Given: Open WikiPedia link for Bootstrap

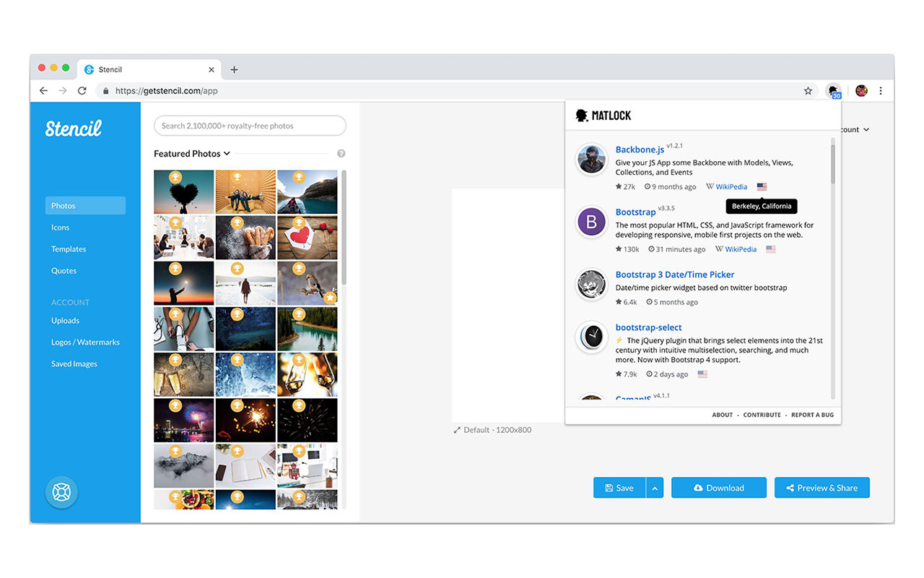Looking at the screenshot, I should pos(736,249).
